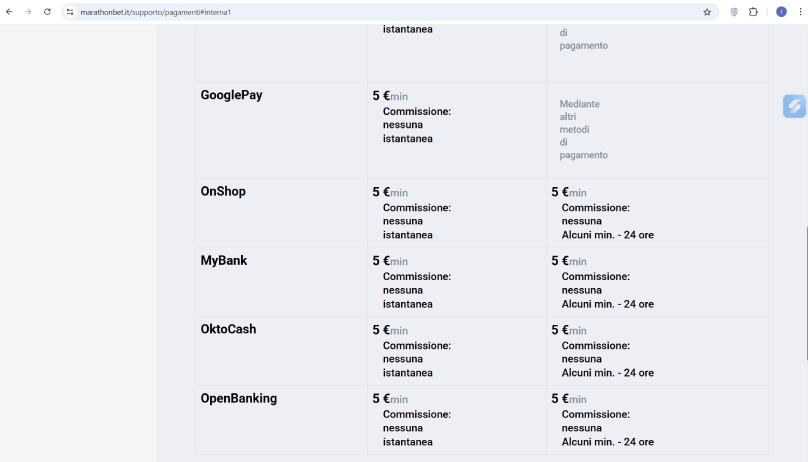Bookmark this page with the star icon

pyautogui.click(x=707, y=12)
